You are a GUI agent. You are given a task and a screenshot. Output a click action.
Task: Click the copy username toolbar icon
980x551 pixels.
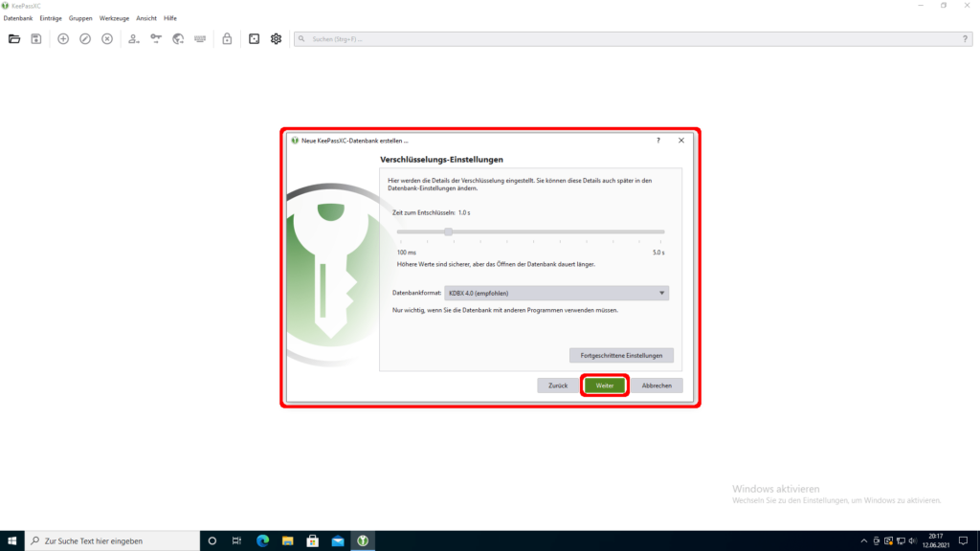[134, 38]
